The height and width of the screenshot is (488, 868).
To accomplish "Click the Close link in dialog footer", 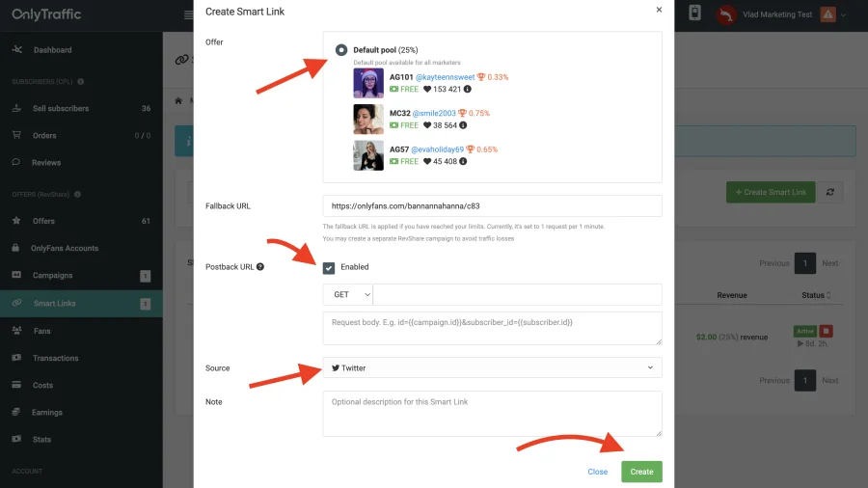I will [x=598, y=472].
